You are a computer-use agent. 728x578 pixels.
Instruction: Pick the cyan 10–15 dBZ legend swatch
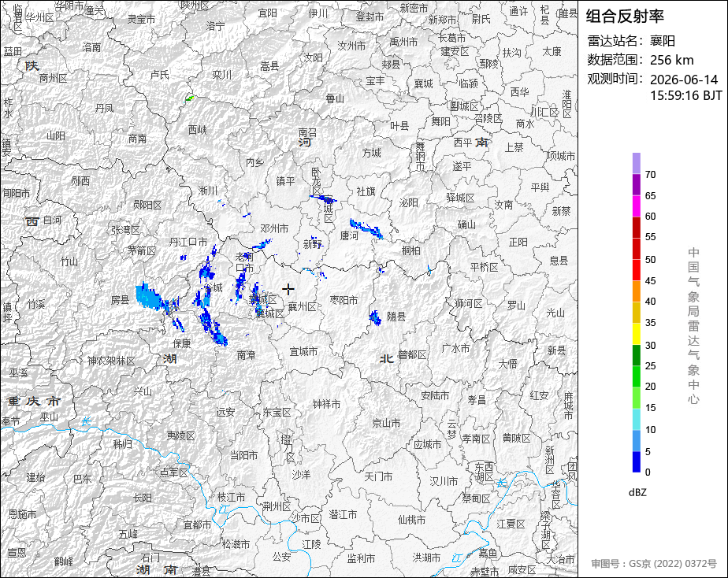[637, 419]
